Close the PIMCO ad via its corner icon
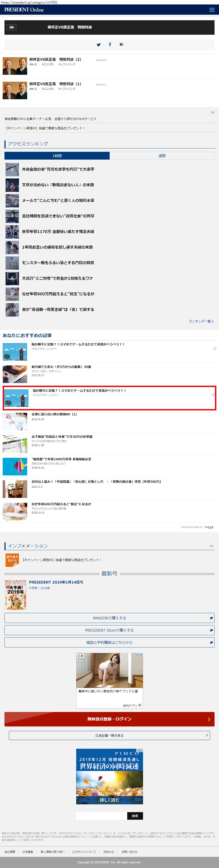This screenshot has height=868, width=219. pyautogui.click(x=141, y=750)
